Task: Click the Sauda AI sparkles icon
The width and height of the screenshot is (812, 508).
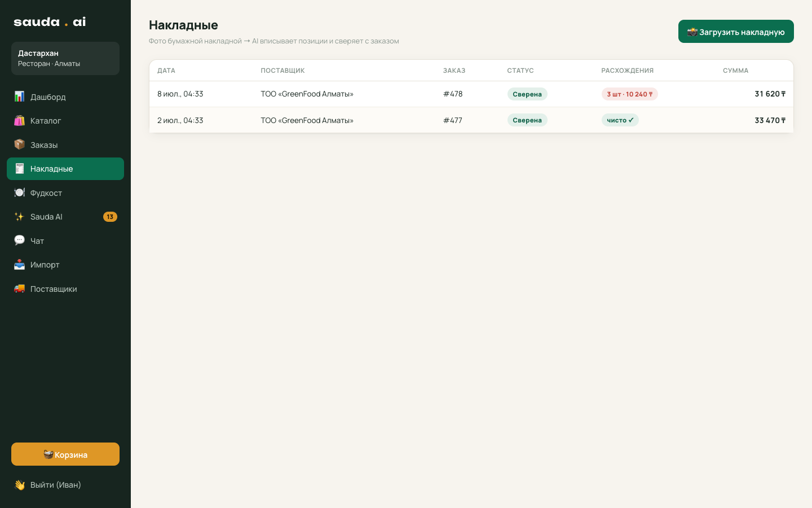Action: pos(19,217)
